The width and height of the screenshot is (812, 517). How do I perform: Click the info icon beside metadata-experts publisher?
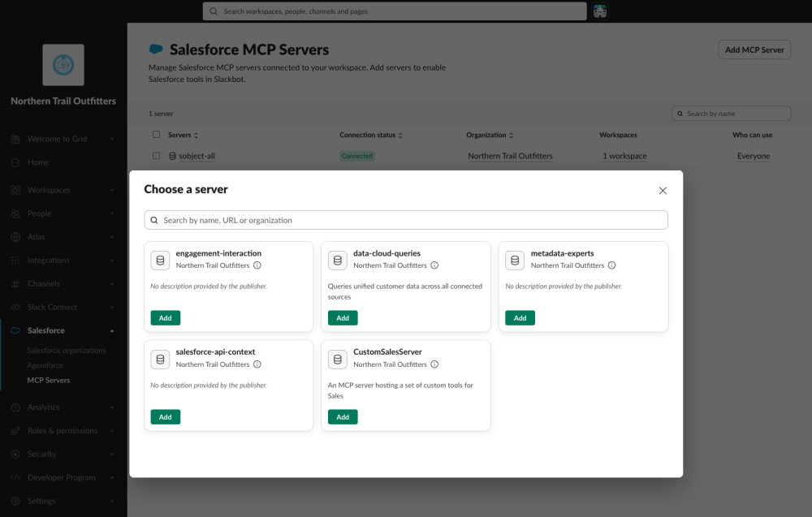611,265
